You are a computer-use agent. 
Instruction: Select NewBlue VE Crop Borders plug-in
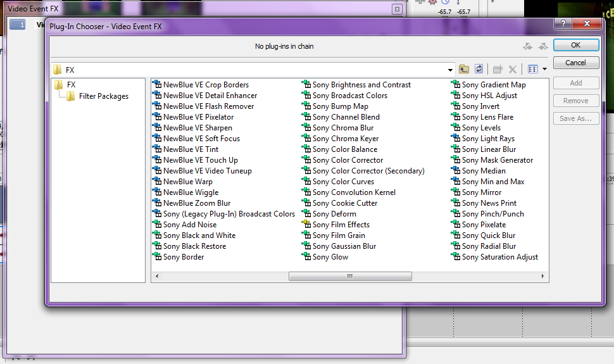coord(201,85)
